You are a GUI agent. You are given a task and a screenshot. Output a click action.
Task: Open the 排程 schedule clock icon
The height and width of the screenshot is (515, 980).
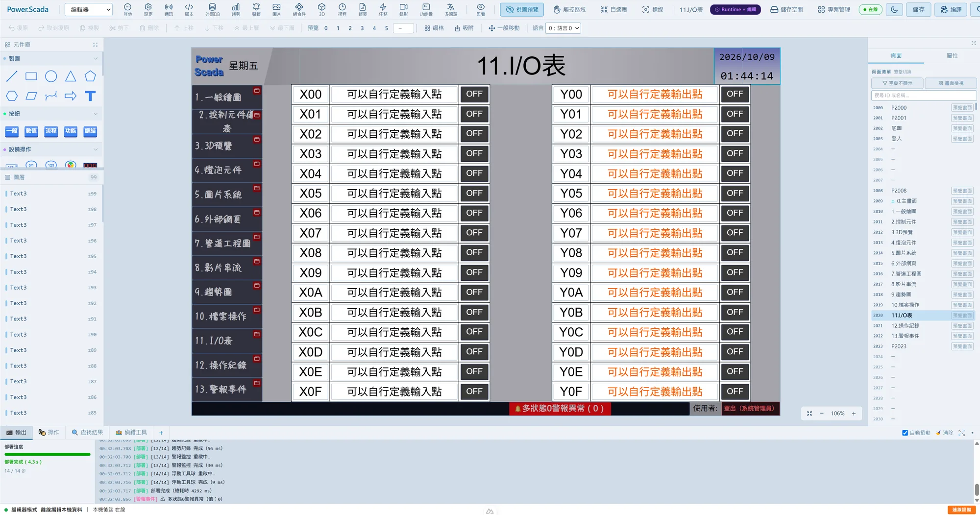[342, 9]
